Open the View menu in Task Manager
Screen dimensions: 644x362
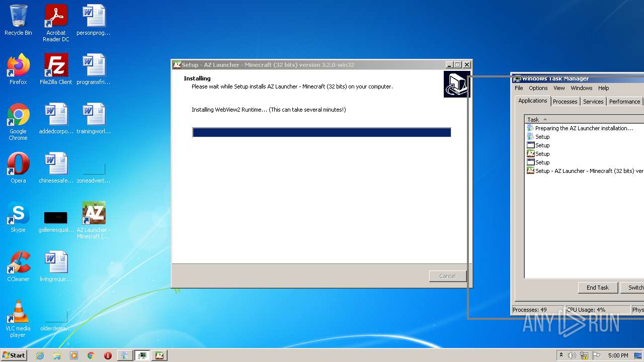click(x=559, y=88)
